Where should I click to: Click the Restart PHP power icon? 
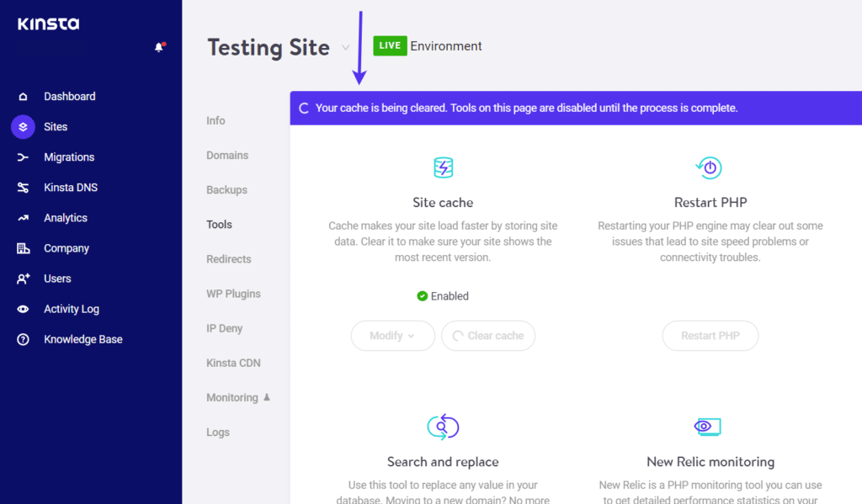tap(710, 167)
